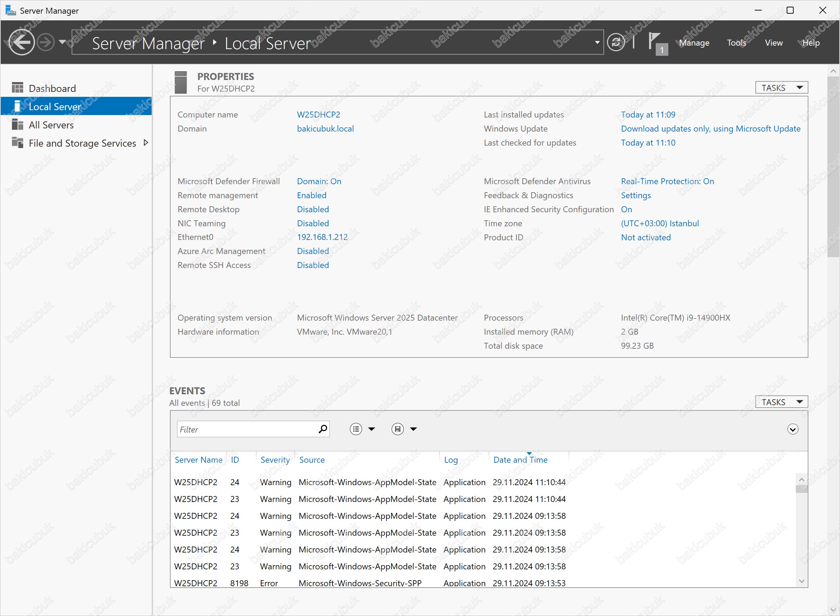Click the Server Manager title bar icon

point(11,10)
